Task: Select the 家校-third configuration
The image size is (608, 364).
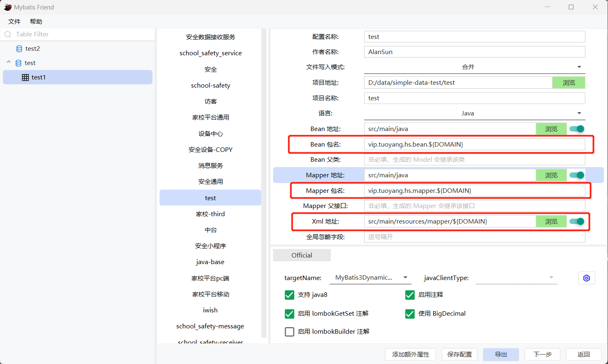Action: pyautogui.click(x=210, y=214)
